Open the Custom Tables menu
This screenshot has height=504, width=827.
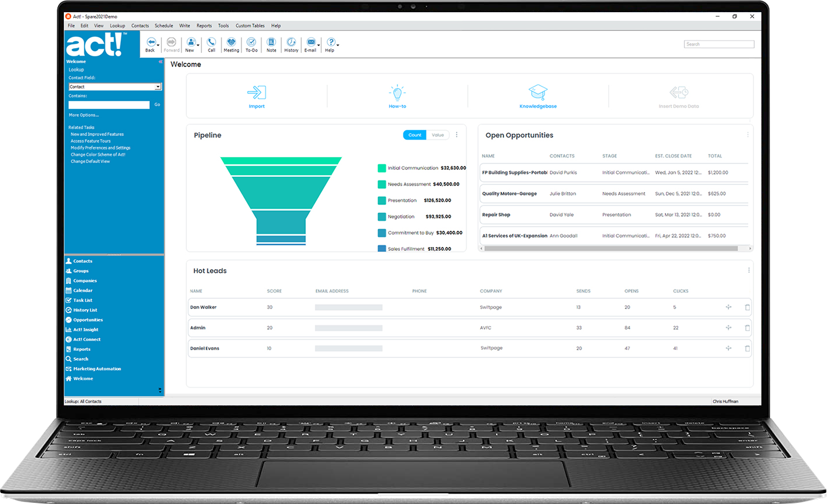coord(250,26)
